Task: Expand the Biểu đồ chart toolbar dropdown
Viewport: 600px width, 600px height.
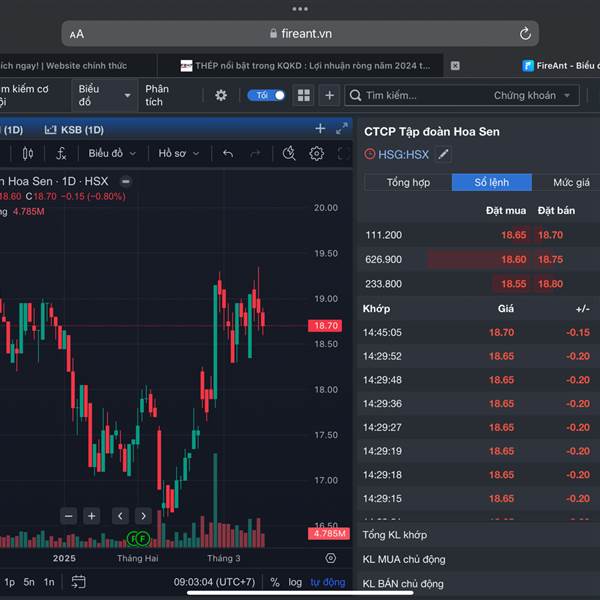Action: tap(112, 154)
